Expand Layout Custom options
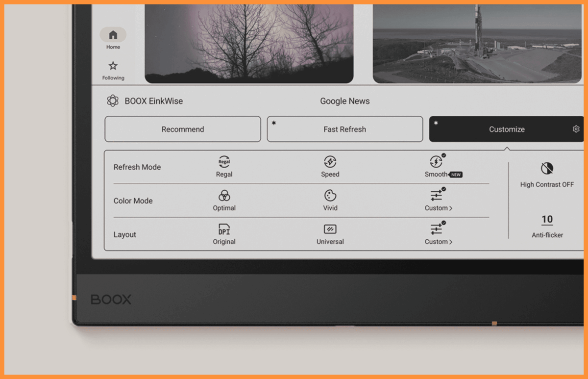Screen dimensions: 588x379 coord(438,234)
